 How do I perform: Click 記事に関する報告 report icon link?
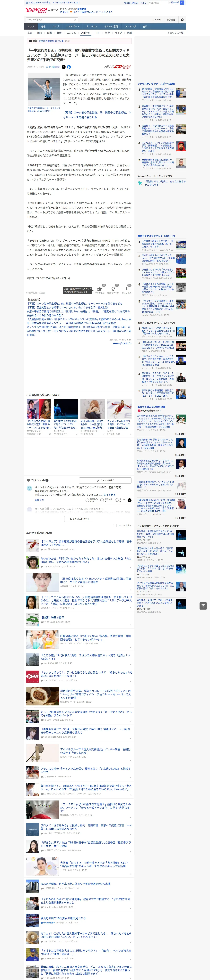point(36,293)
